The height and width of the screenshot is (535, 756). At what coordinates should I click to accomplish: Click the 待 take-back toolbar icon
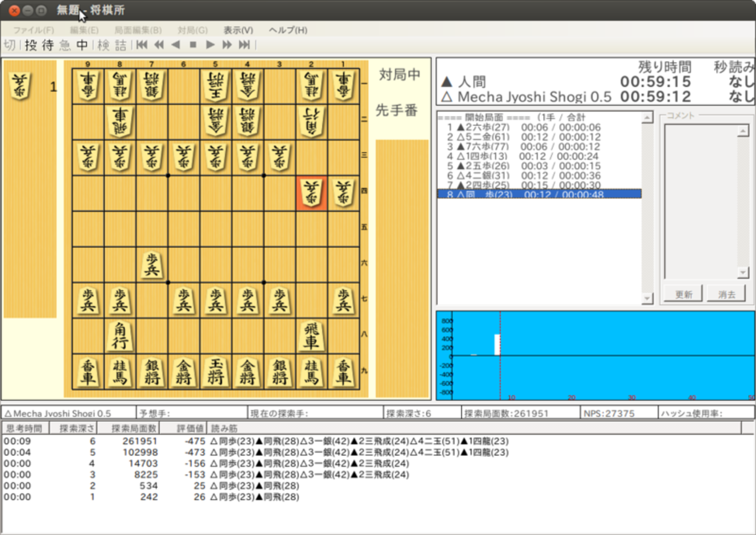coord(48,45)
